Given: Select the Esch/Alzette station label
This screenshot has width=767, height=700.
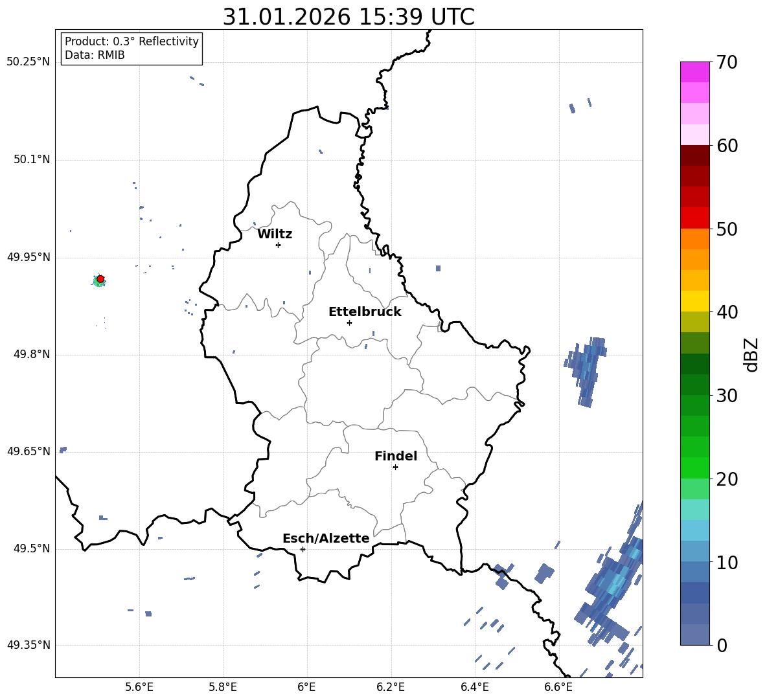Looking at the screenshot, I should pyautogui.click(x=326, y=539).
